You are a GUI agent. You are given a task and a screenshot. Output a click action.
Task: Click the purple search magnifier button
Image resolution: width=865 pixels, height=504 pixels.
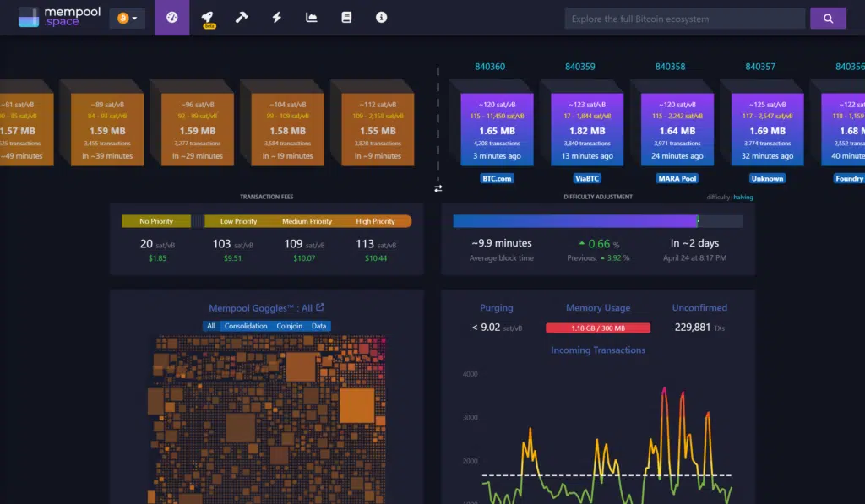[828, 19]
